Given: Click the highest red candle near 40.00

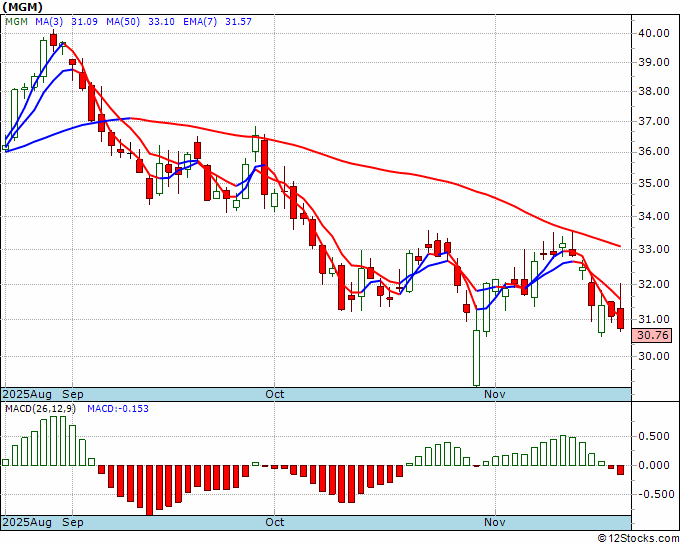Looking at the screenshot, I should coord(53,40).
